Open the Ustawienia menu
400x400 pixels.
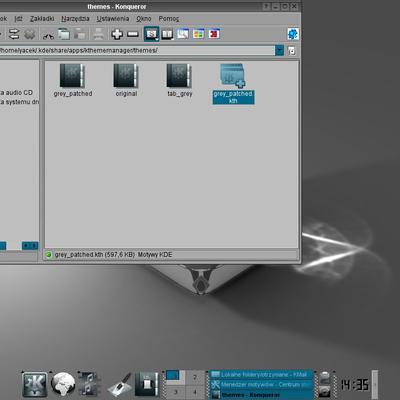coord(113,19)
